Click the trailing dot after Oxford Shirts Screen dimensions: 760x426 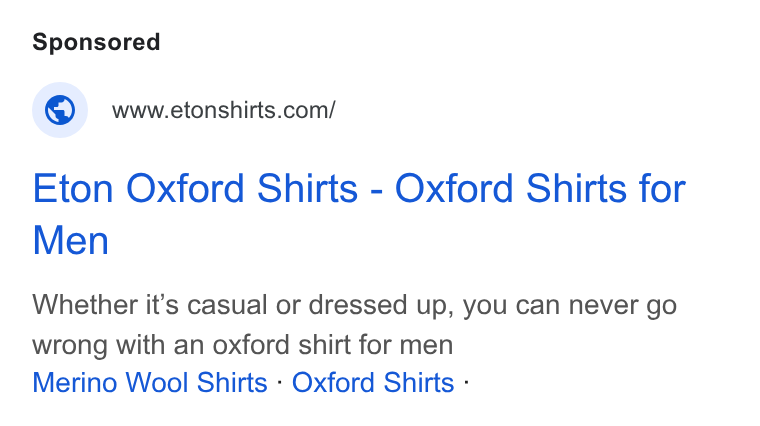pos(466,382)
